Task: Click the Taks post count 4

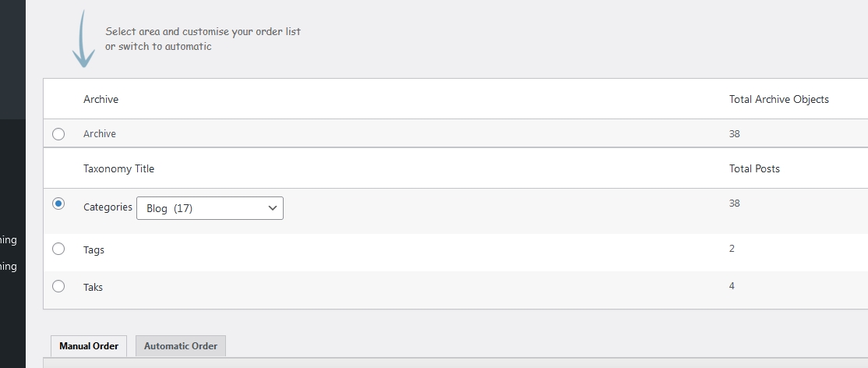Action: 732,286
